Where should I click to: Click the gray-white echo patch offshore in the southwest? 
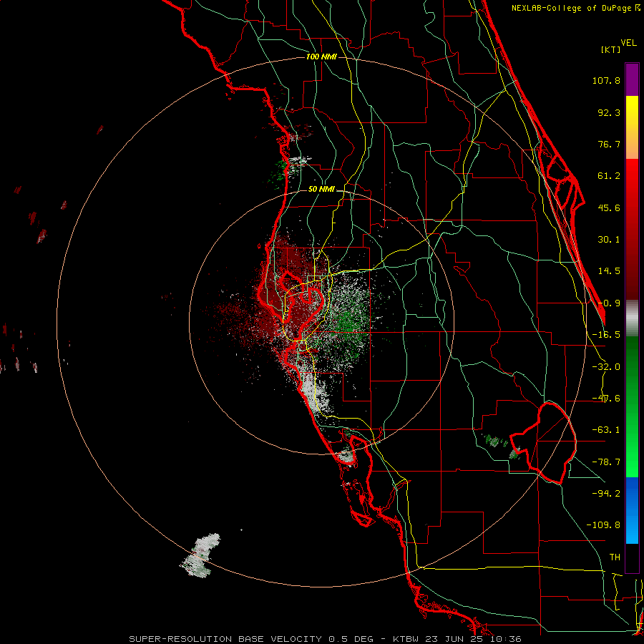(x=200, y=555)
